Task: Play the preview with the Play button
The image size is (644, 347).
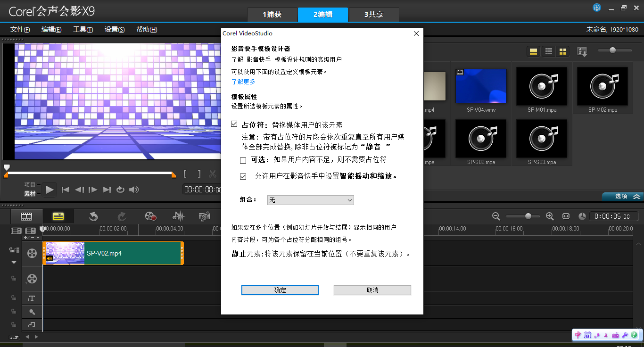Action: click(x=50, y=190)
